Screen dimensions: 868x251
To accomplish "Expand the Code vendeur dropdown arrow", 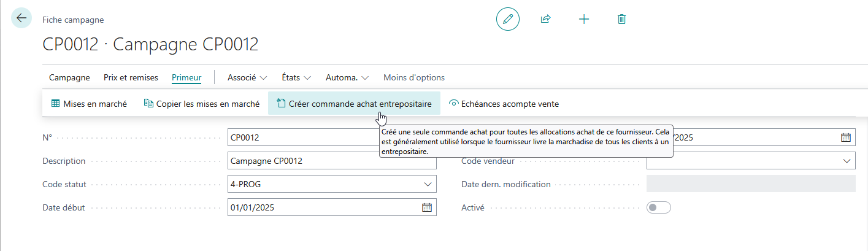I will click(847, 161).
